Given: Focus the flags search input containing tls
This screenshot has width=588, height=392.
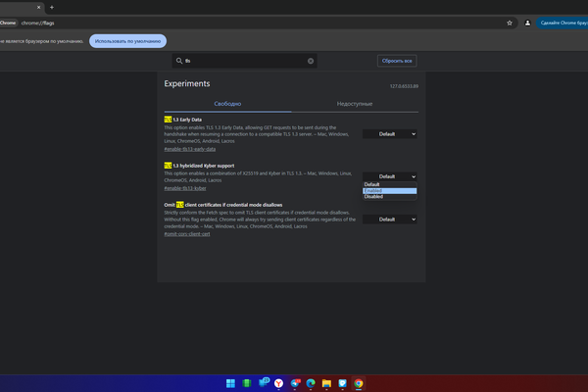Looking at the screenshot, I should coord(244,61).
